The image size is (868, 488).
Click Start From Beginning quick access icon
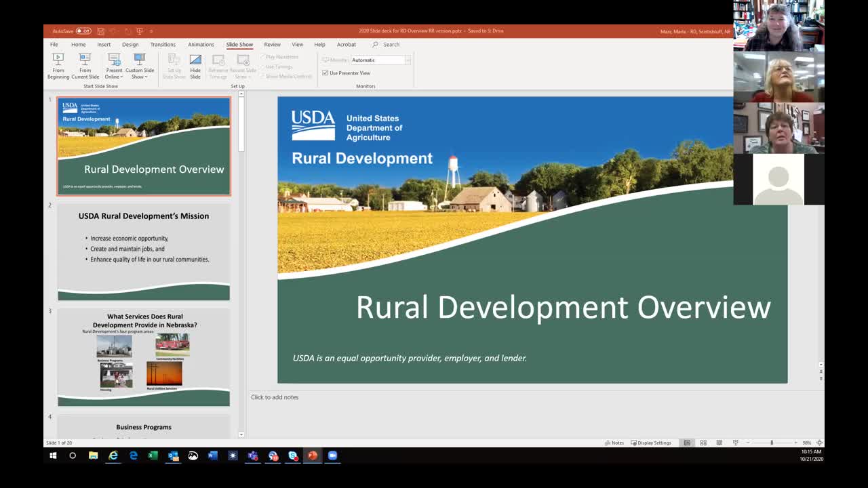coord(140,31)
